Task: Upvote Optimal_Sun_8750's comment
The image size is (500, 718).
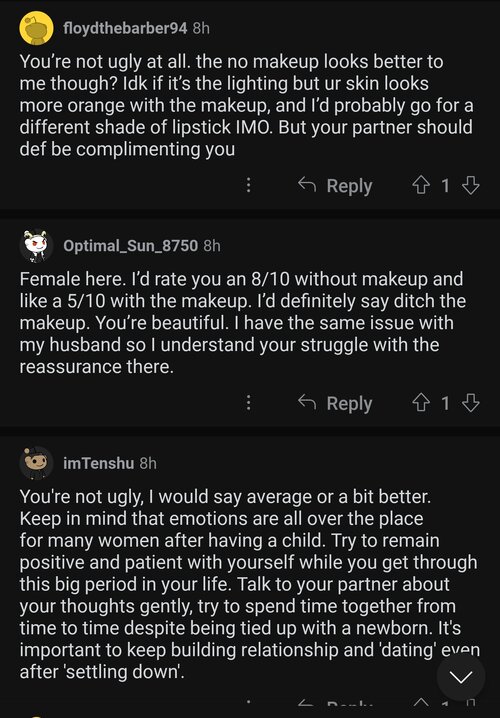Action: 420,403
